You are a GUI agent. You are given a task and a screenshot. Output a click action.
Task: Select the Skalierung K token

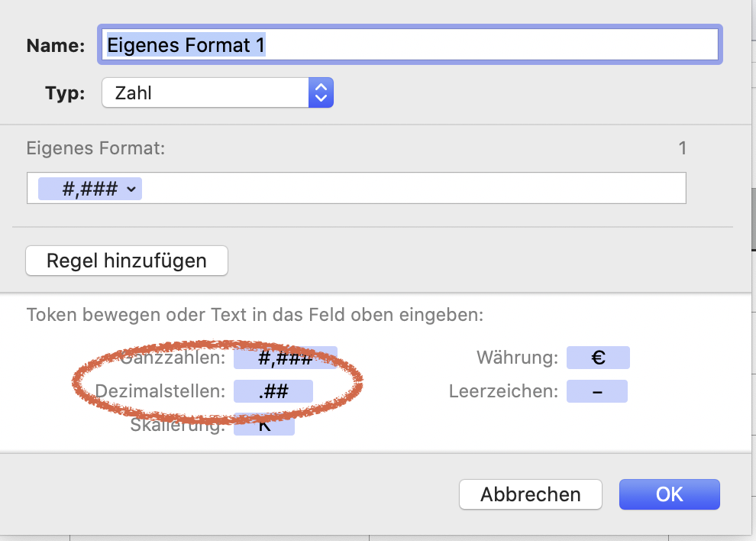pyautogui.click(x=264, y=425)
